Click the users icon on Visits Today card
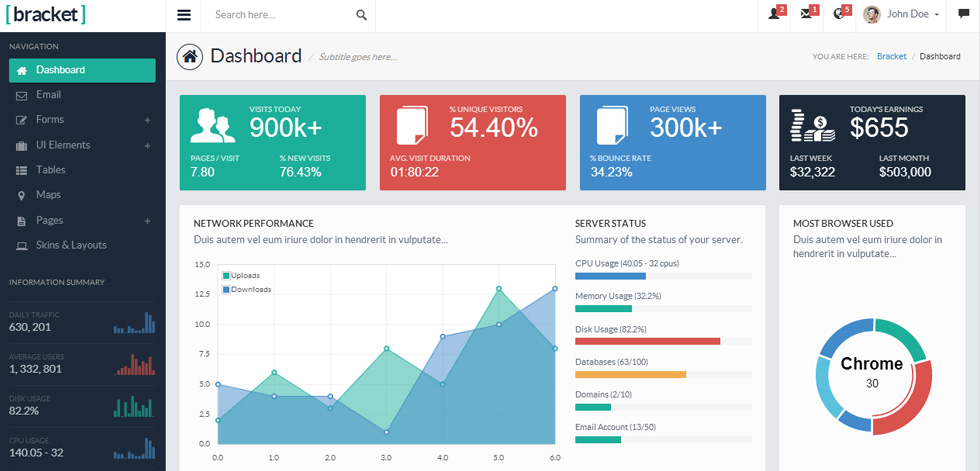The width and height of the screenshot is (980, 471). (212, 126)
